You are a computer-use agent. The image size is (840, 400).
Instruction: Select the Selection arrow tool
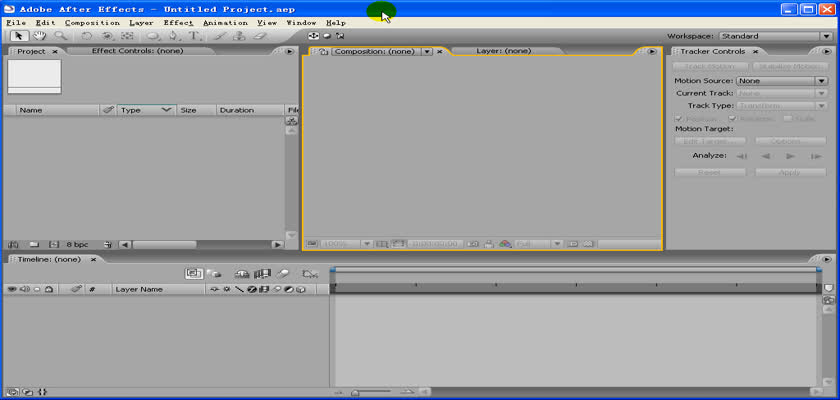click(19, 36)
